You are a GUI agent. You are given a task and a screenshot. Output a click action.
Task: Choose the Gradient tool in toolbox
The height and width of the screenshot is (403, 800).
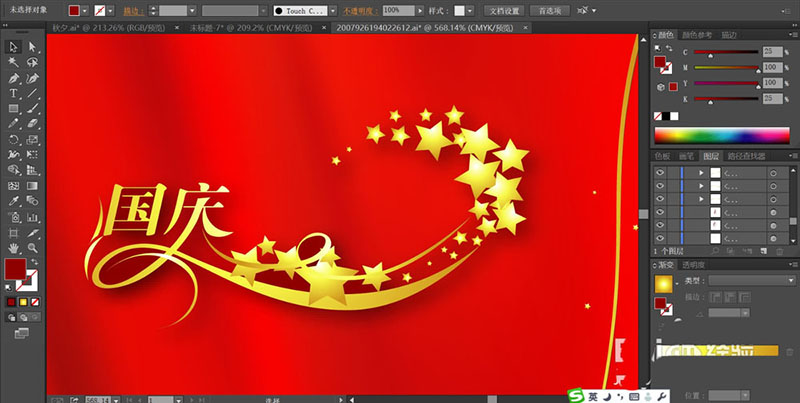32,186
